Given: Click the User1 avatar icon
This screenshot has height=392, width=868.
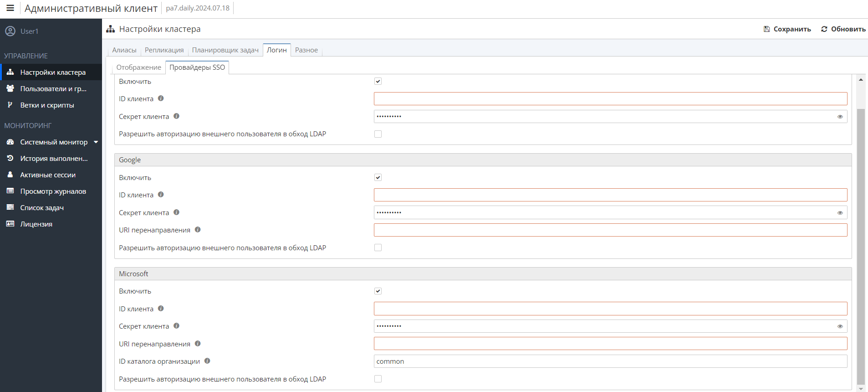Looking at the screenshot, I should [10, 31].
